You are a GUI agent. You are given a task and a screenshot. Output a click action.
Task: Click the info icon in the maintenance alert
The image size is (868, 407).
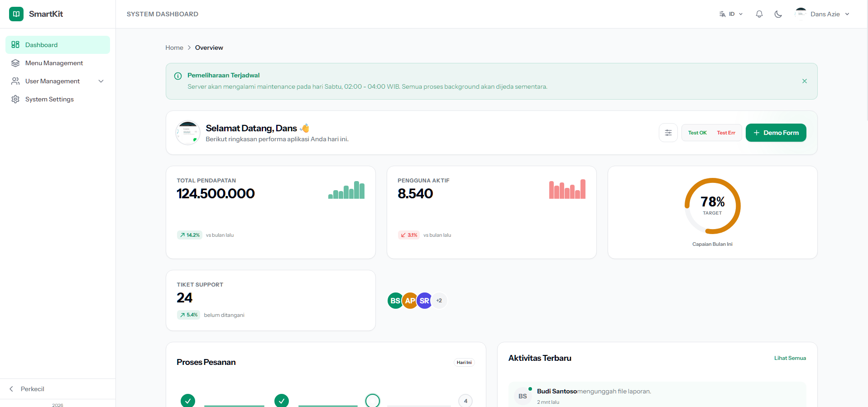coord(178,76)
